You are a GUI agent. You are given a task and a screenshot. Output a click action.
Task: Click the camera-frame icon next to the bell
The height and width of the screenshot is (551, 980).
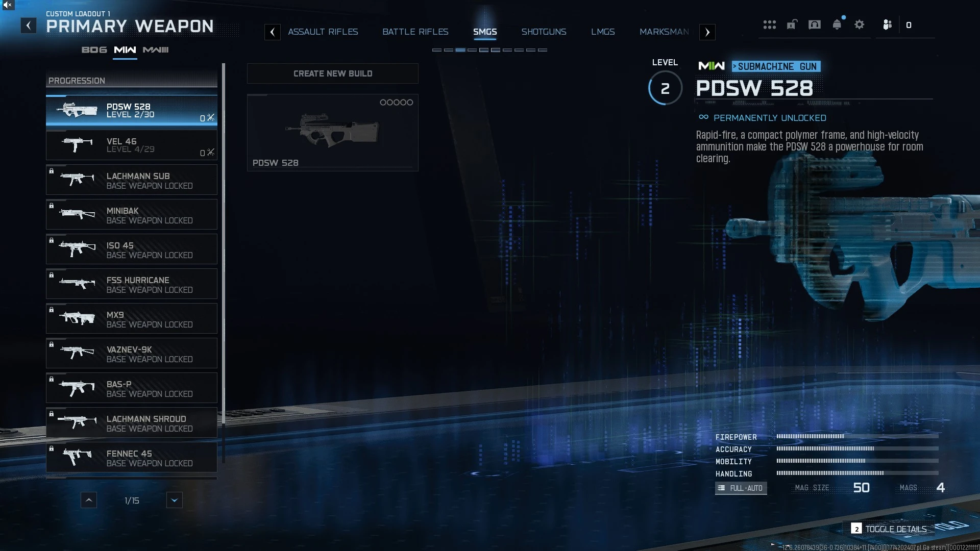tap(815, 24)
